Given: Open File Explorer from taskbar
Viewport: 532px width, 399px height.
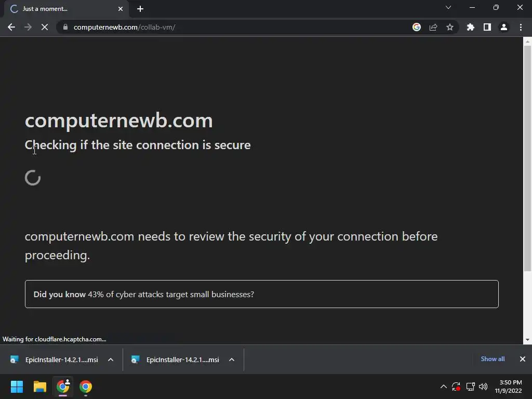Looking at the screenshot, I should (x=39, y=387).
